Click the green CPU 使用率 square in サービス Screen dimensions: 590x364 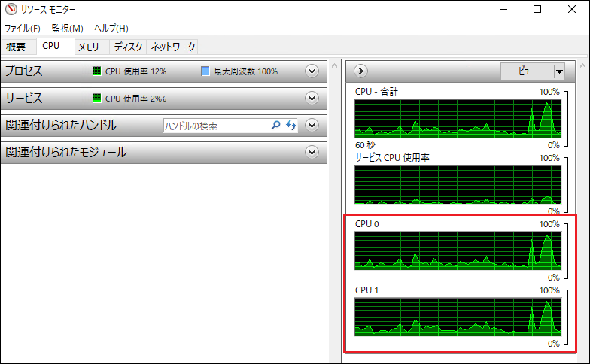[x=96, y=99]
